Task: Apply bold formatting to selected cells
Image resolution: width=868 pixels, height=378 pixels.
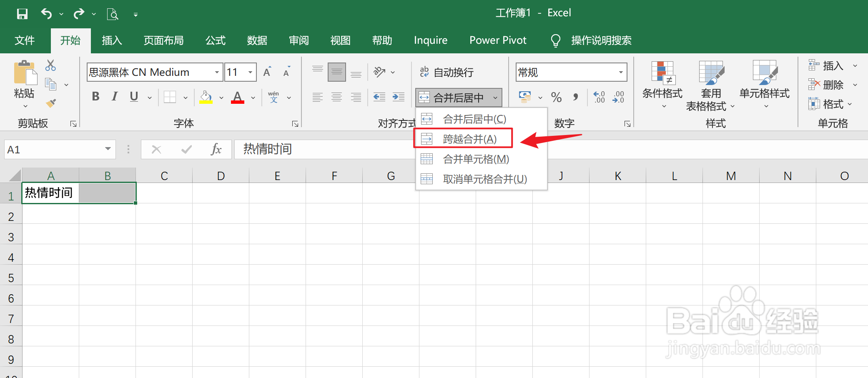Action: point(95,97)
